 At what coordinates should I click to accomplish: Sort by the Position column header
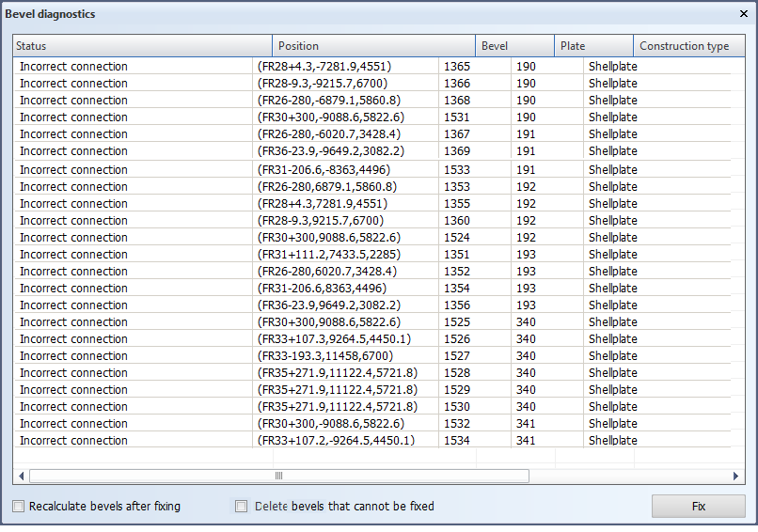pyautogui.click(x=373, y=46)
